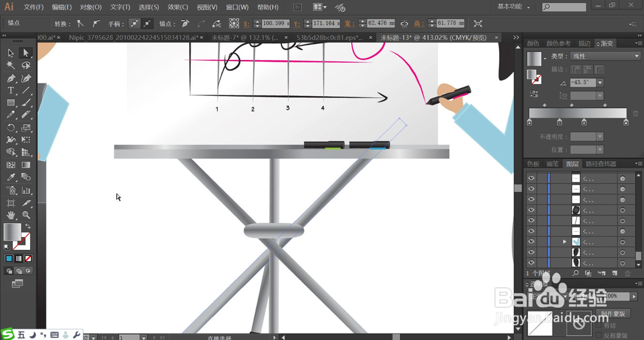Click convert anchor point to corner icon

tap(80, 24)
